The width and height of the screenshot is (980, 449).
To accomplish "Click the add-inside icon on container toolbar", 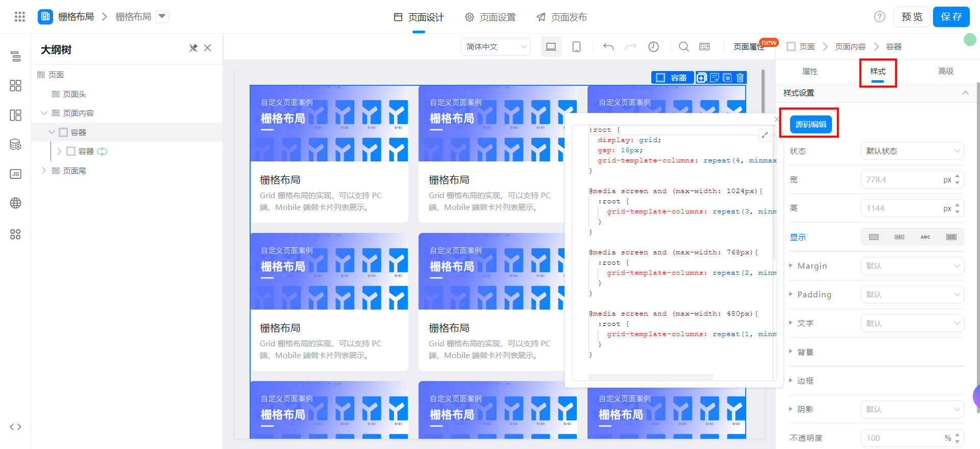I will click(701, 78).
